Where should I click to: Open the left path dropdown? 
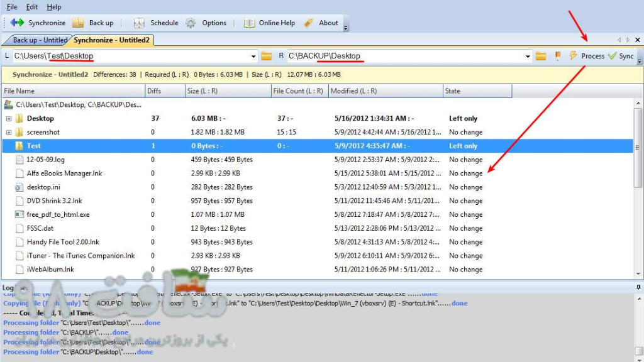(253, 56)
